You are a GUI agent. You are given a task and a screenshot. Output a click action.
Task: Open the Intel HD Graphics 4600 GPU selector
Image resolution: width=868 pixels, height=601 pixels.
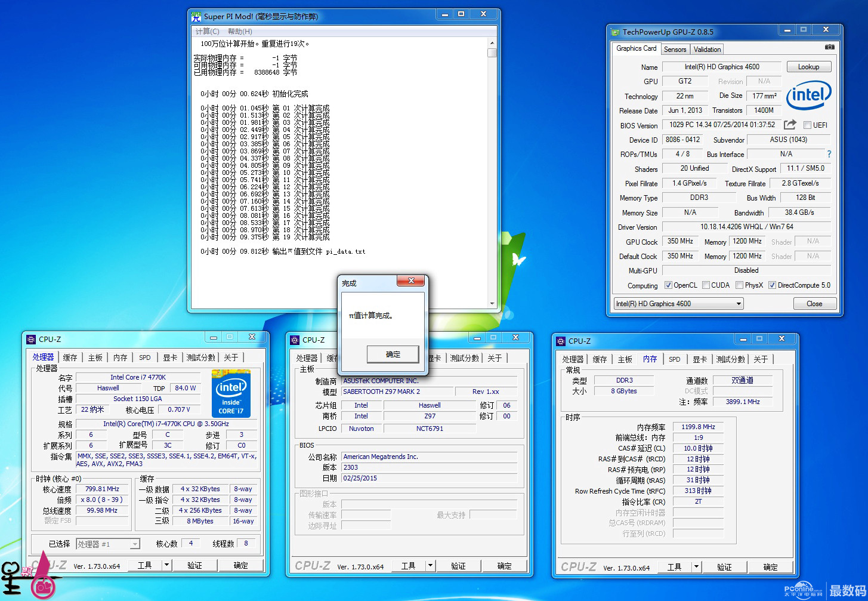tap(678, 303)
